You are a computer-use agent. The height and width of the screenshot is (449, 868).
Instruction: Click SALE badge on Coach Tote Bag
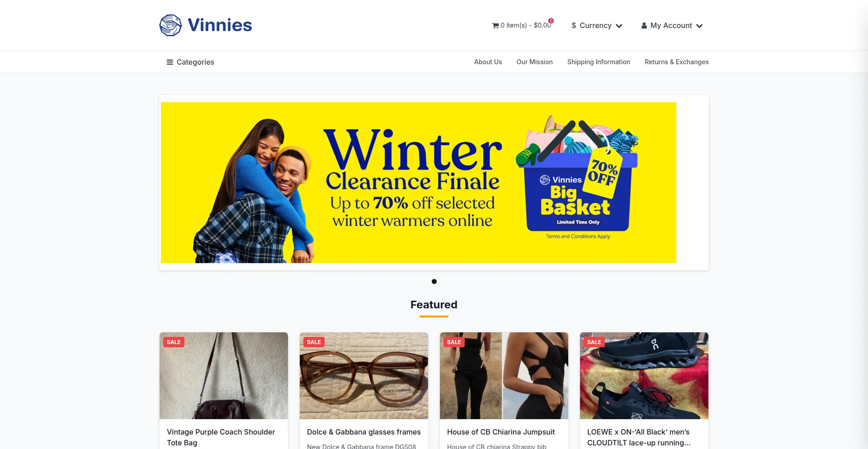pos(174,342)
